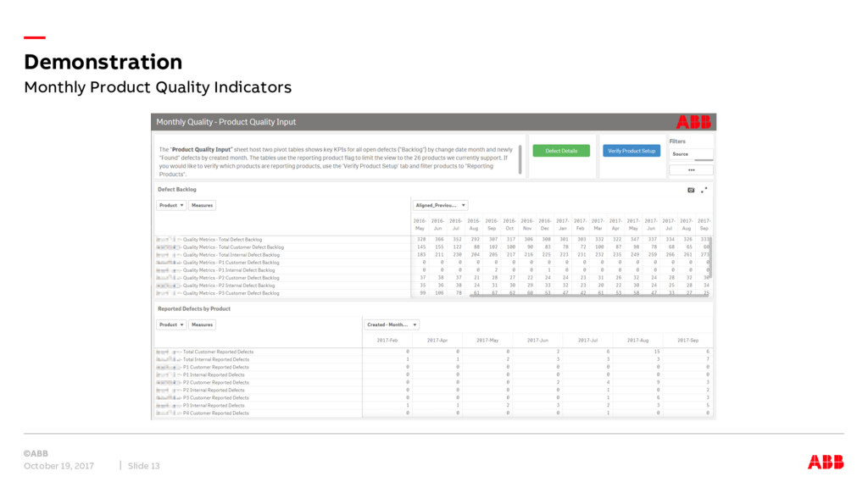This screenshot has width=868, height=488.
Task: Click the camera snapshot icon in Defect Backlog
Action: (691, 190)
